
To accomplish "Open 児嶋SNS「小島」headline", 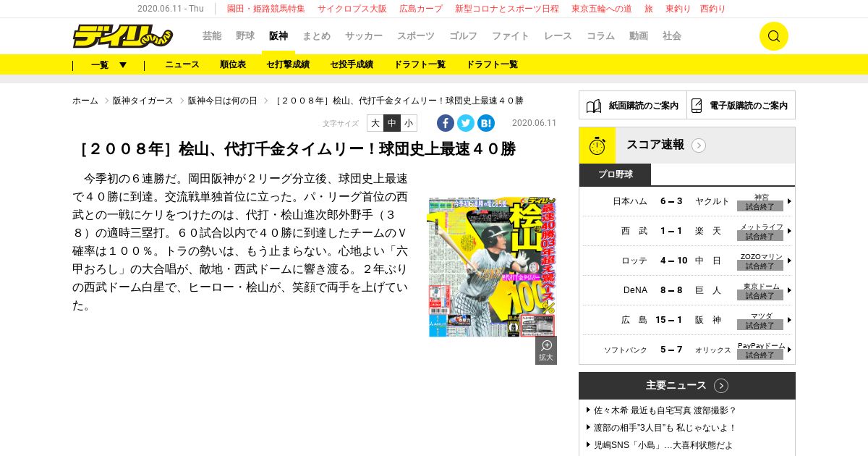I will 663,445.
